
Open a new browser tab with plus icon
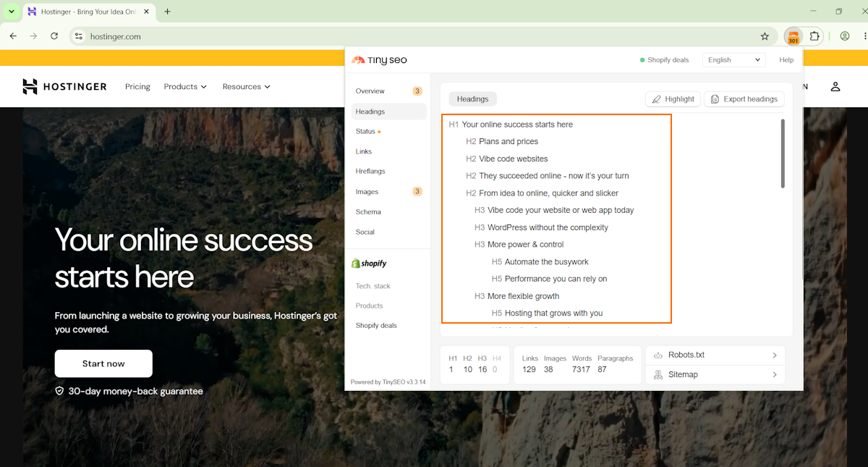[x=168, y=12]
